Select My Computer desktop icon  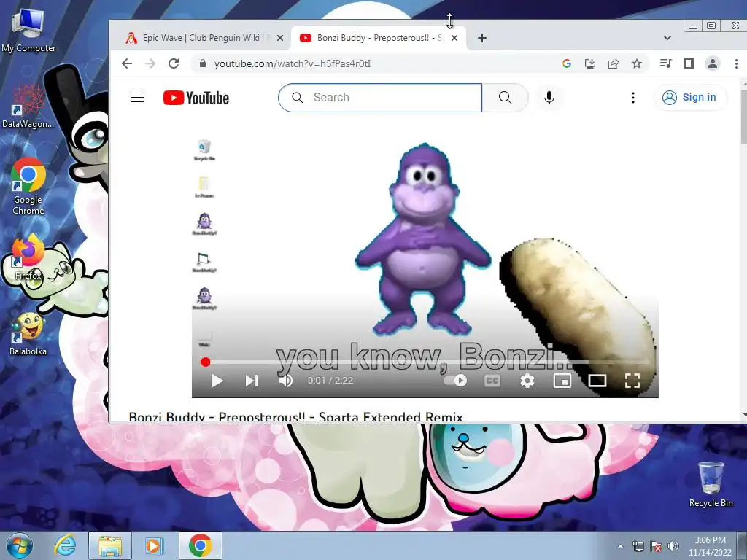point(28,31)
